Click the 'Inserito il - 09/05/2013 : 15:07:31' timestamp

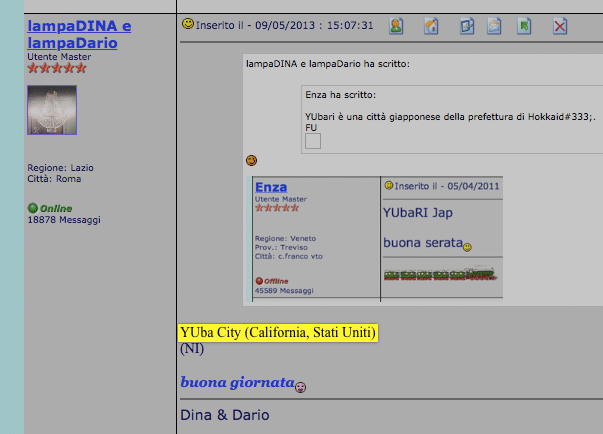[285, 25]
